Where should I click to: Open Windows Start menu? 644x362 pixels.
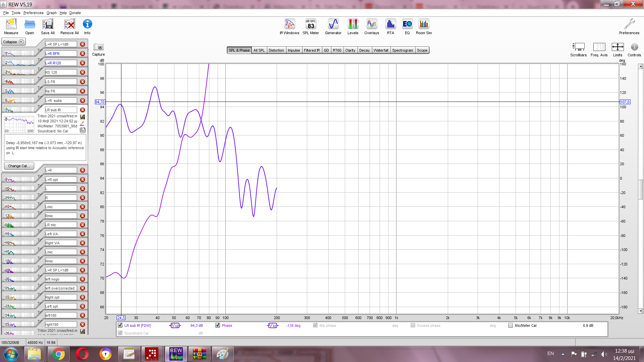coord(11,354)
